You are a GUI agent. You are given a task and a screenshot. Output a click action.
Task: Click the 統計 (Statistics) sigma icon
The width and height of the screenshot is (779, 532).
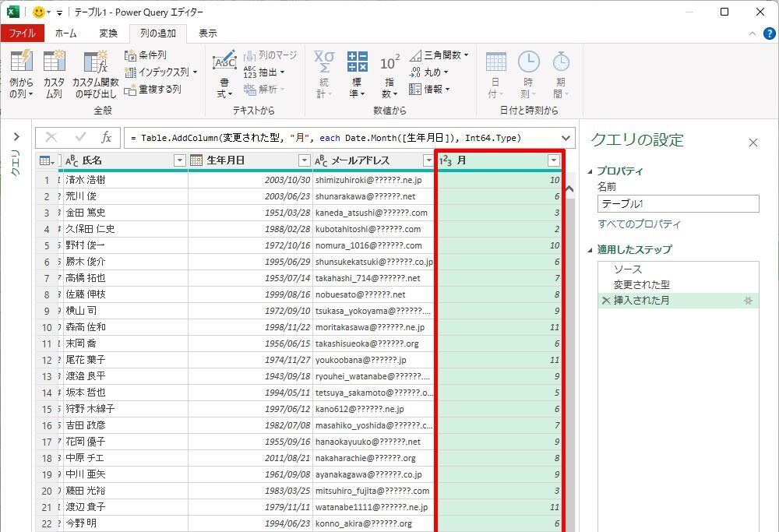click(x=323, y=62)
